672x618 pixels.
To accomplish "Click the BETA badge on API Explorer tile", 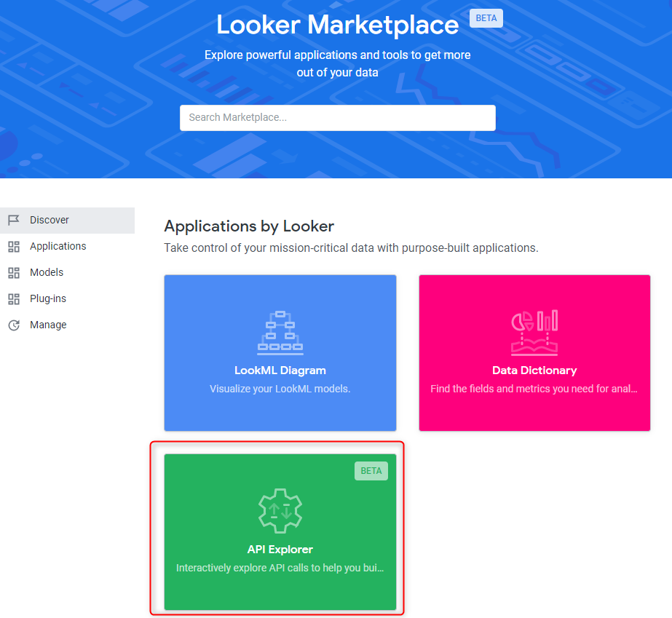I will [371, 471].
